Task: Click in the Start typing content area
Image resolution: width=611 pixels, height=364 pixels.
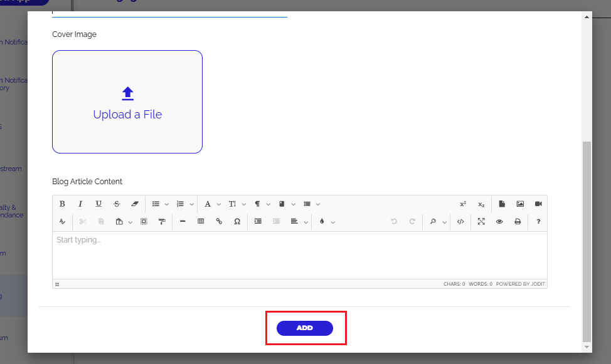Action: click(299, 255)
